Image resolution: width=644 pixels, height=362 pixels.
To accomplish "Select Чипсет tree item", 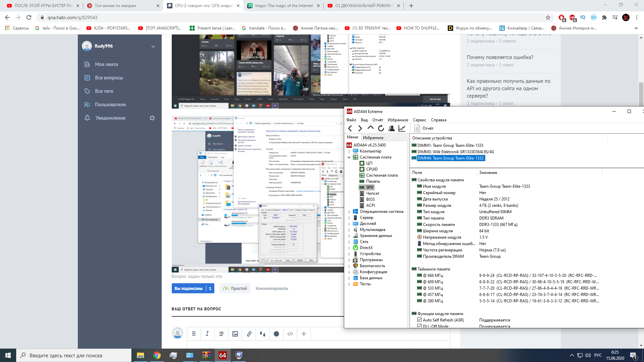I will pyautogui.click(x=373, y=193).
